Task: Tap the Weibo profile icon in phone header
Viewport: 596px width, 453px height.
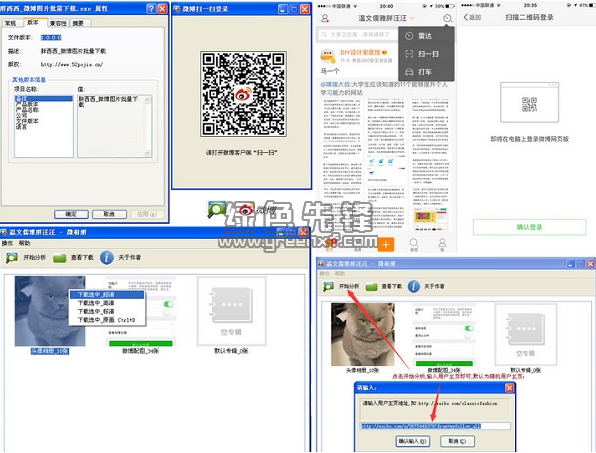Action: pos(325,18)
